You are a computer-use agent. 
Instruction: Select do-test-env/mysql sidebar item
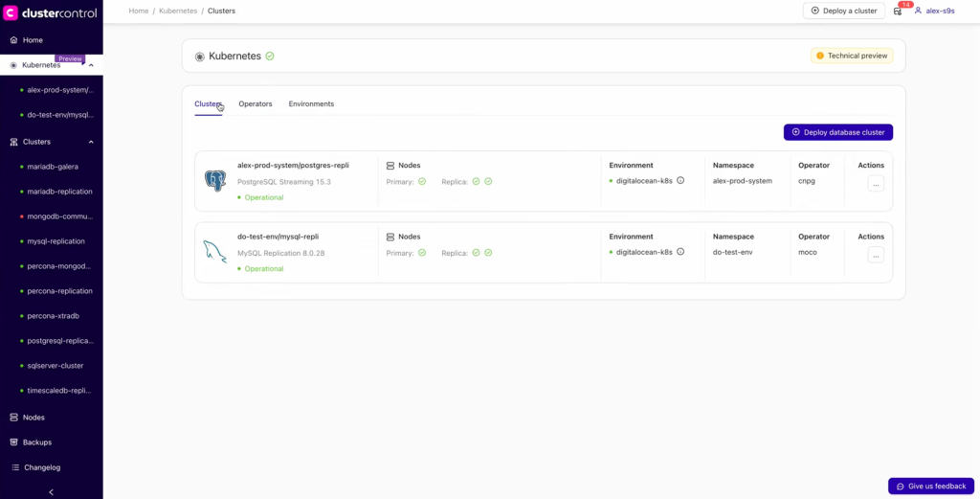60,115
